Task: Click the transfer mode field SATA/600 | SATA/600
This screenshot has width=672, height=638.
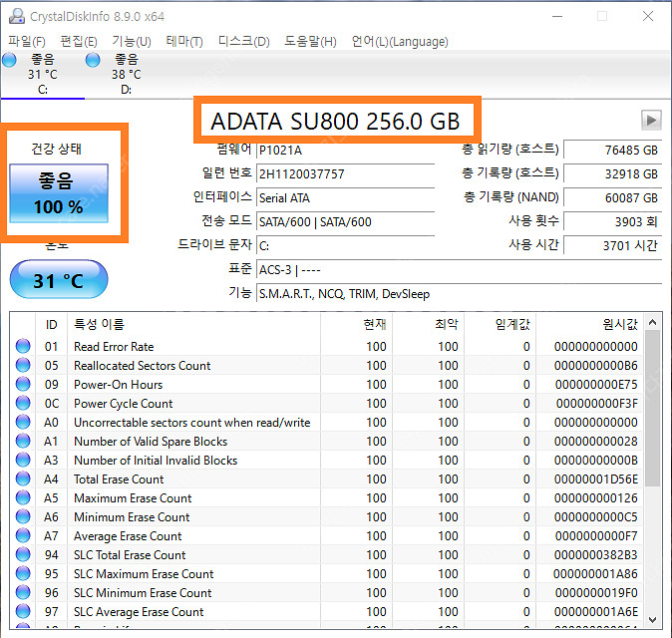Action: coord(345,222)
